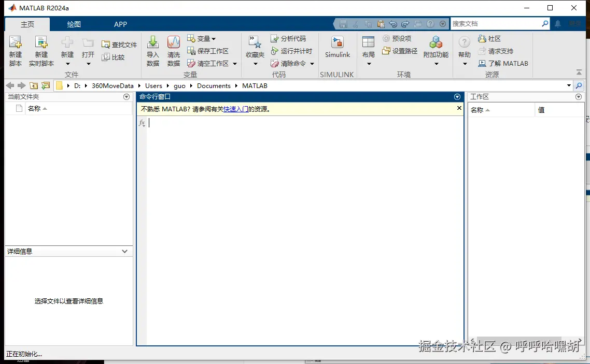Click the address bar search icon
This screenshot has height=364, width=590.
579,85
